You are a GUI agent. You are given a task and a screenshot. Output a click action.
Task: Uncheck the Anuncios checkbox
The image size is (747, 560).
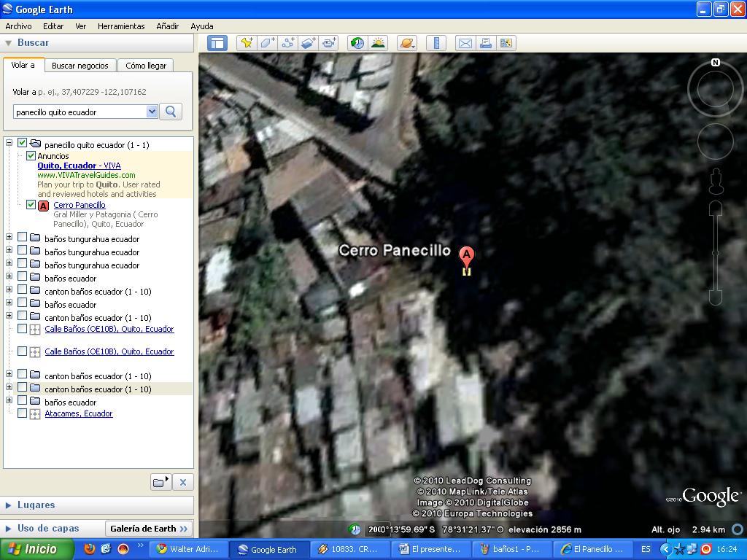tap(31, 156)
